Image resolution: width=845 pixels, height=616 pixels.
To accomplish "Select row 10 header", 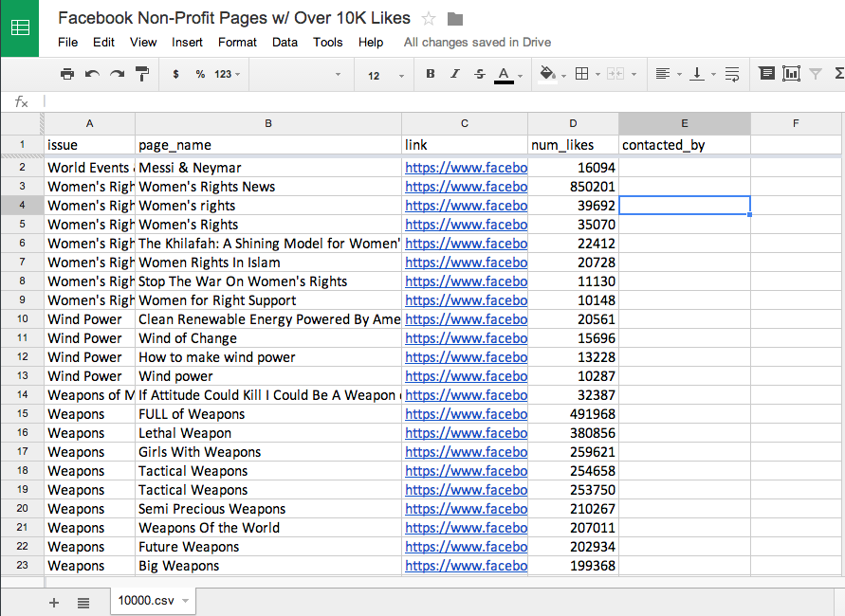I will pyautogui.click(x=22, y=318).
